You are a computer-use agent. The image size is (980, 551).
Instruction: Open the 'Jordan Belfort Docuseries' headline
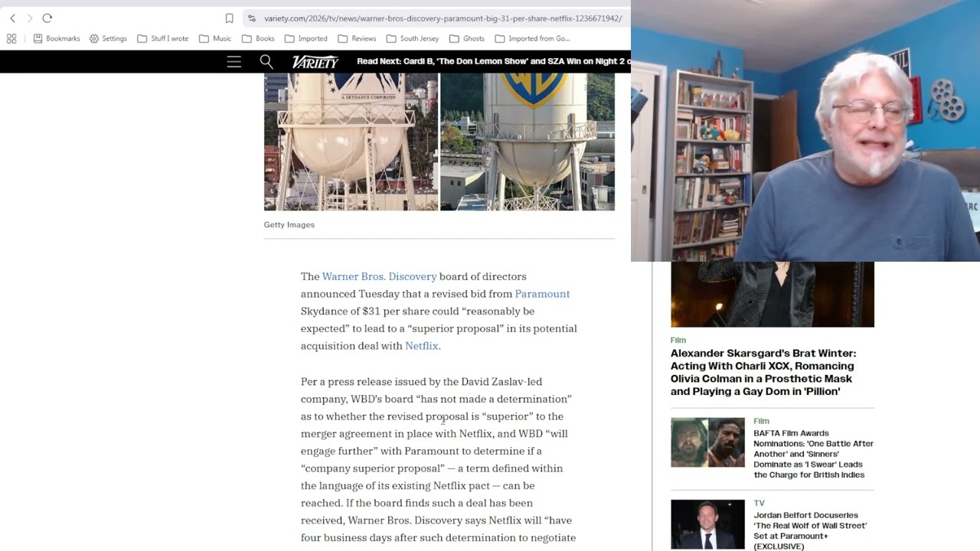[x=810, y=530]
